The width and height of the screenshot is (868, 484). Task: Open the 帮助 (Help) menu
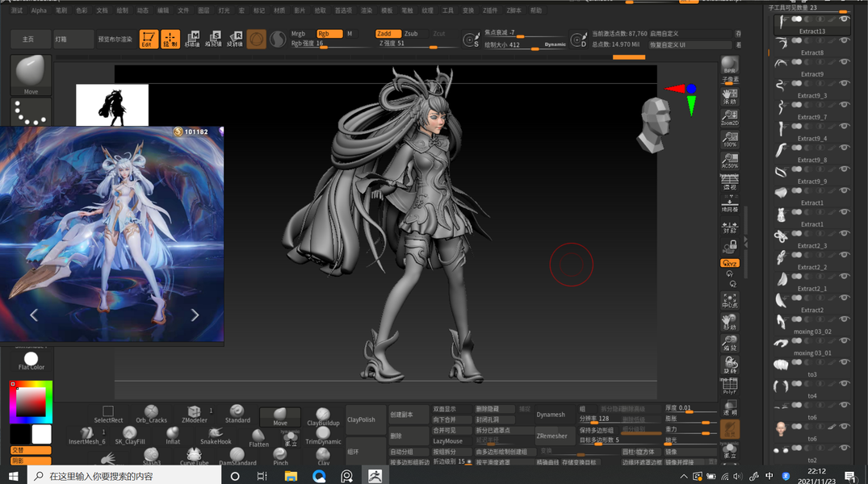[536, 10]
